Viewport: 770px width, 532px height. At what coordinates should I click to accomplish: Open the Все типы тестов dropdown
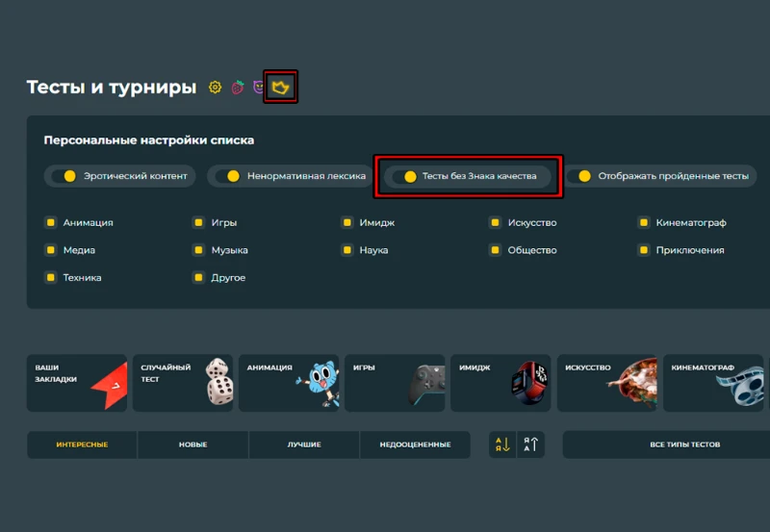coord(666,444)
